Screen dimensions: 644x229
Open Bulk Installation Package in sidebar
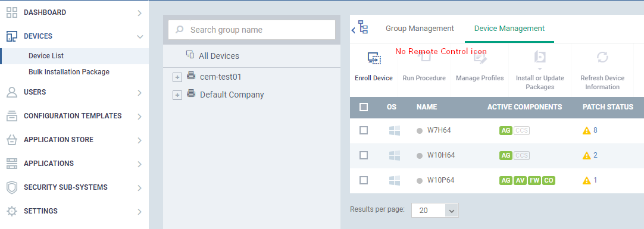pyautogui.click(x=69, y=72)
